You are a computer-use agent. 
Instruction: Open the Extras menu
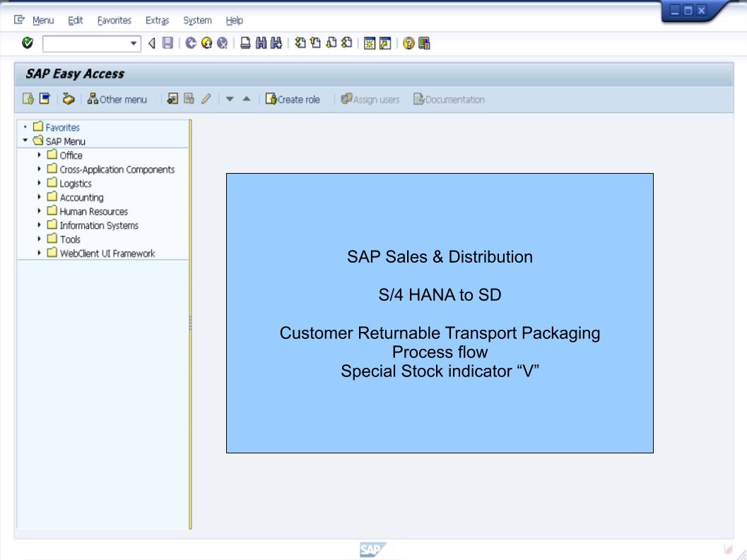tap(157, 20)
